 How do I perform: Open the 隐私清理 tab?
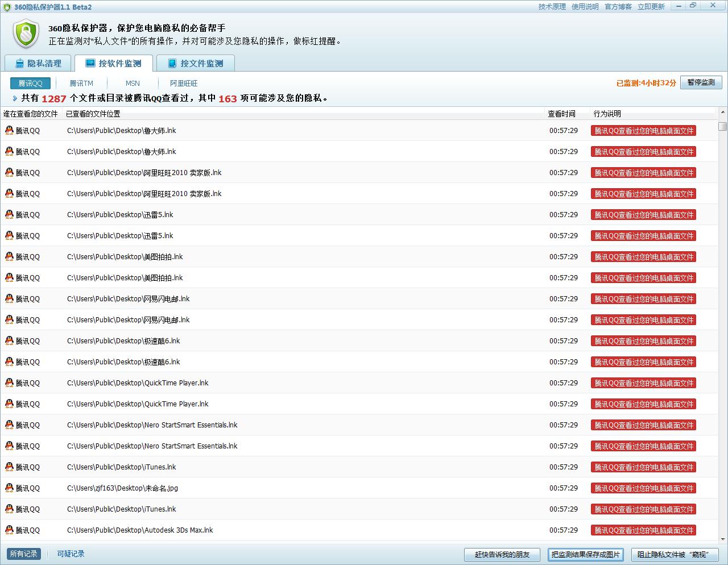(x=38, y=64)
